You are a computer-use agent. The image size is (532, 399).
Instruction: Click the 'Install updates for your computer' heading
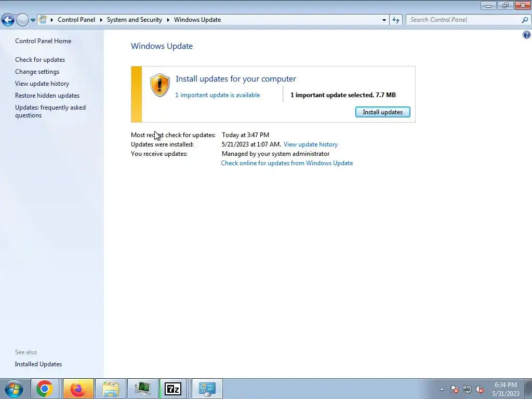(x=236, y=79)
